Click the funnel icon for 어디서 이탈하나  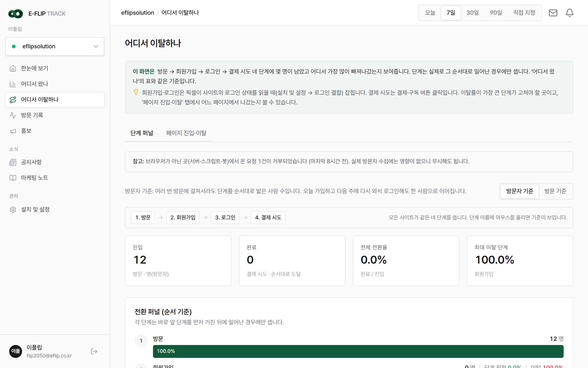(x=13, y=100)
